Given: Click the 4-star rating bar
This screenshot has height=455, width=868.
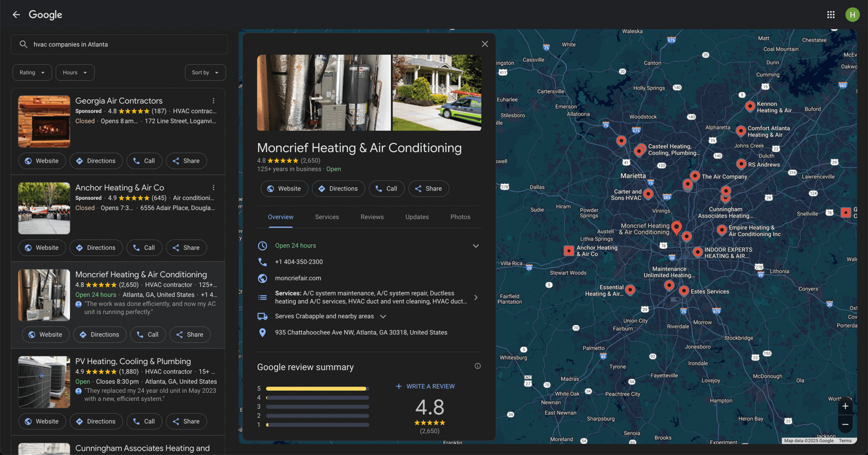Looking at the screenshot, I should pyautogui.click(x=317, y=398).
